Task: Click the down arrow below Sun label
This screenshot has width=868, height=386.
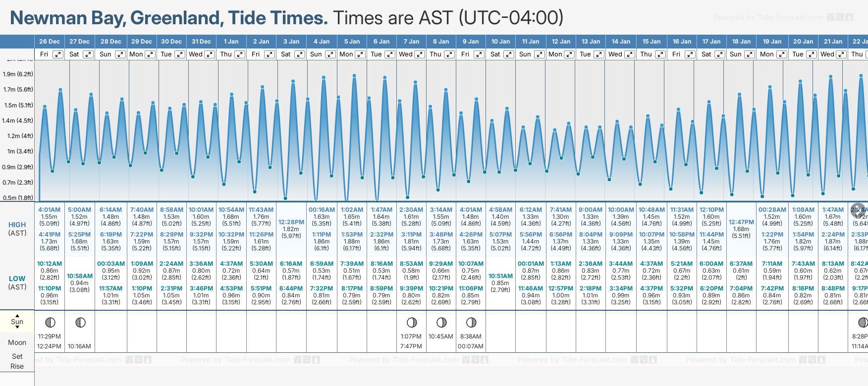Action: [x=17, y=329]
